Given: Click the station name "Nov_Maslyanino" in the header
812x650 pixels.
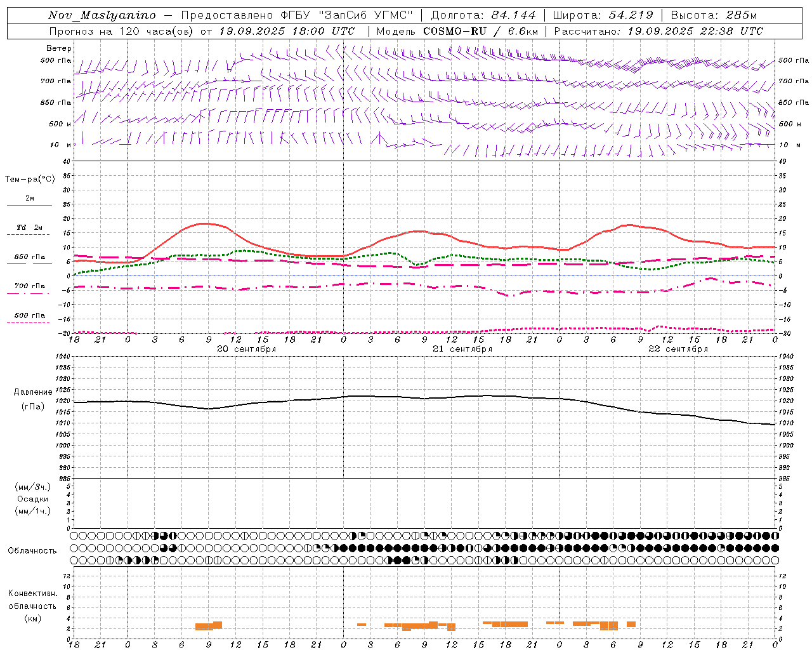Looking at the screenshot, I should click(102, 15).
